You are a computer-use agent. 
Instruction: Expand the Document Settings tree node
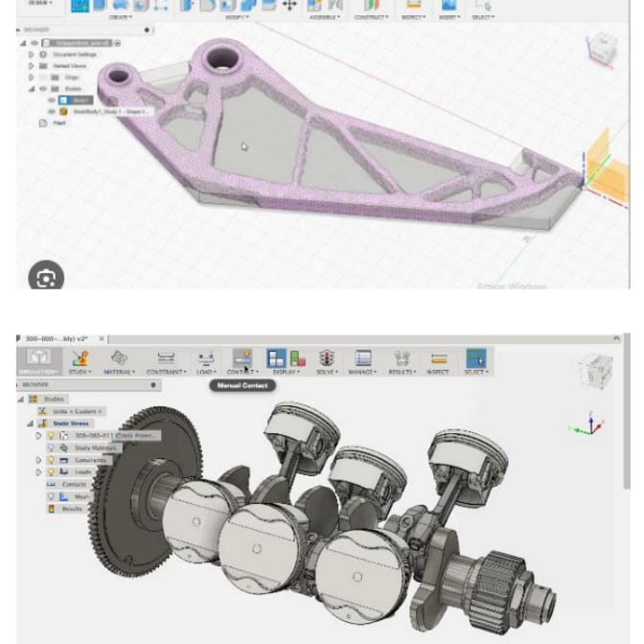31,55
